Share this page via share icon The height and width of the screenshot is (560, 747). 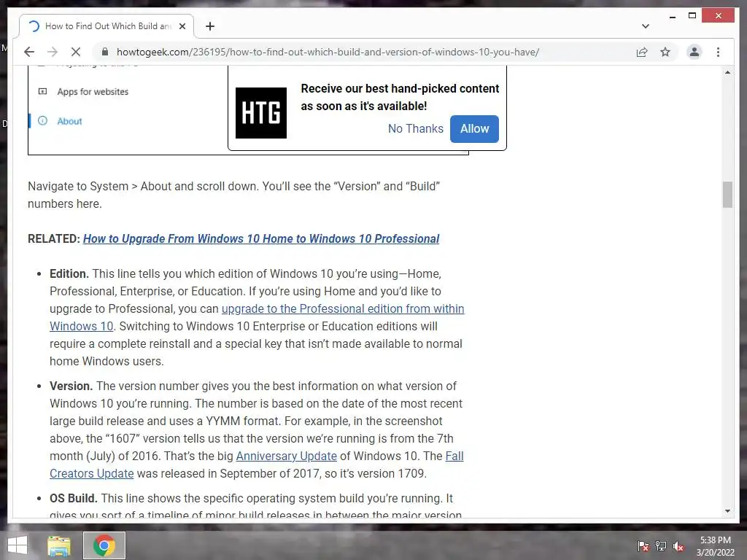tap(642, 52)
